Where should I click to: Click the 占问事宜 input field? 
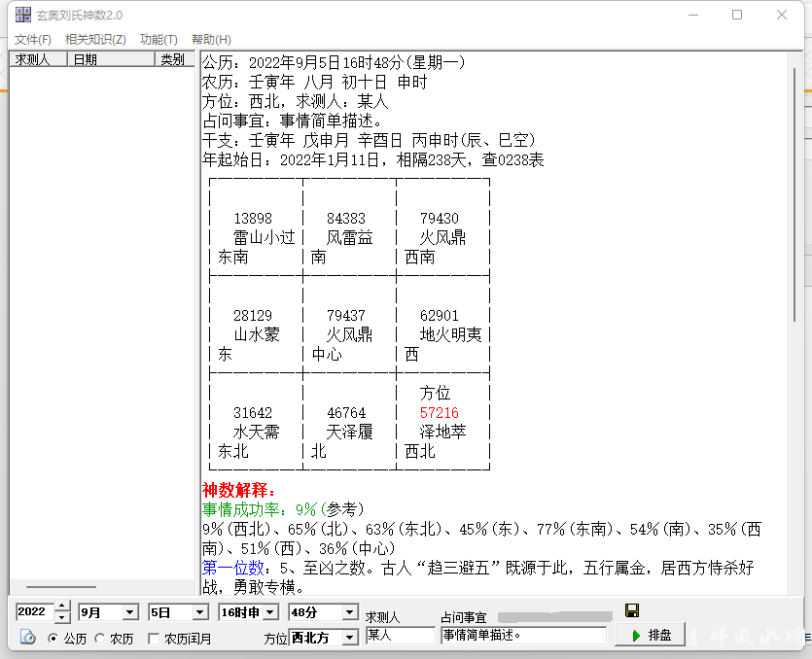pyautogui.click(x=523, y=635)
